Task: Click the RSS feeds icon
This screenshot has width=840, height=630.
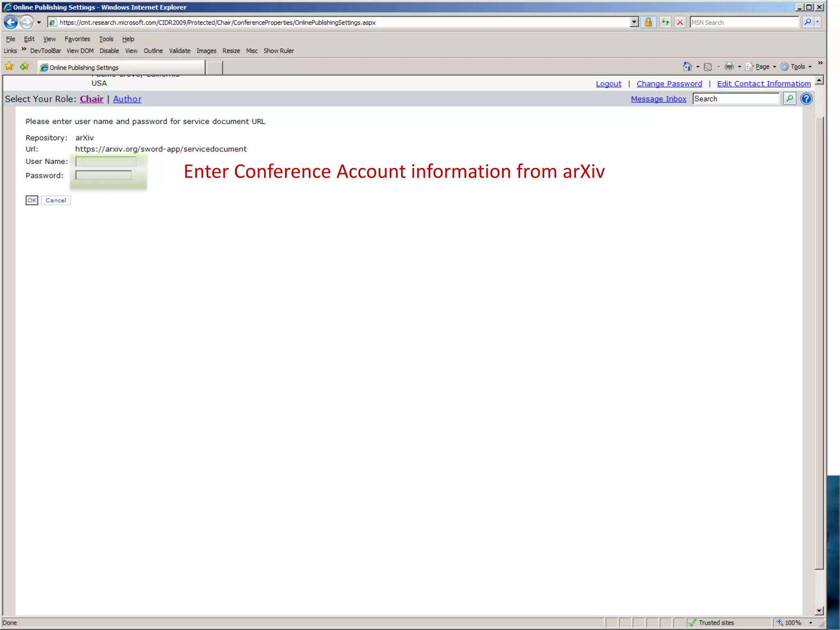Action: (x=708, y=67)
